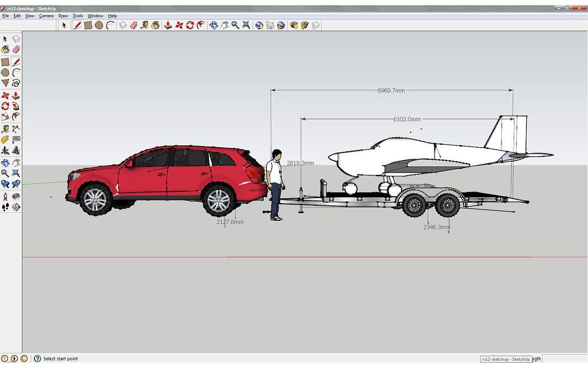This screenshot has width=588, height=368.
Task: Click the 6102.0mm dimension label
Action: coord(407,119)
